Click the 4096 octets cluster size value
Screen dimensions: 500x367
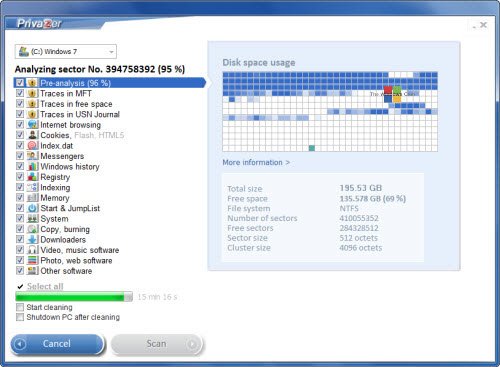click(x=361, y=248)
